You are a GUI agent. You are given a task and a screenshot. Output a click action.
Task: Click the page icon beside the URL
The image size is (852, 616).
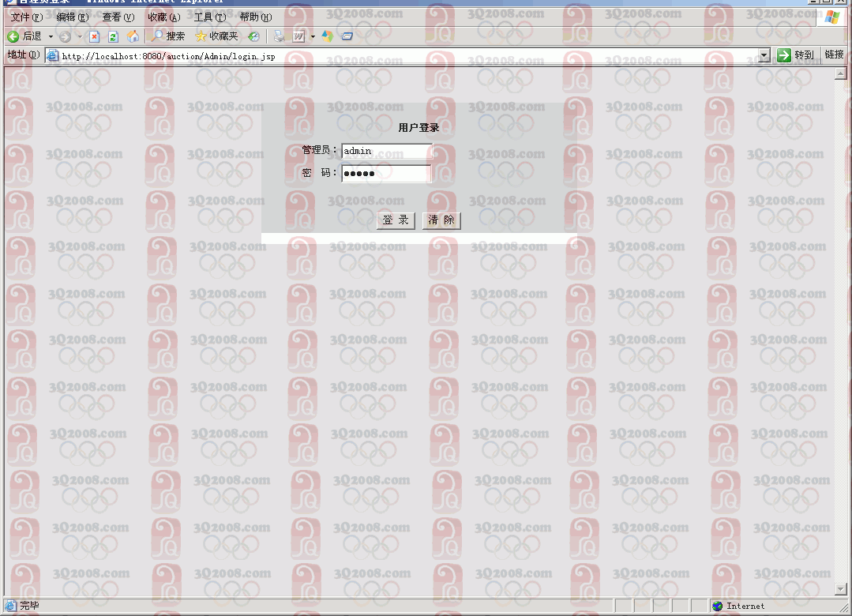point(52,55)
